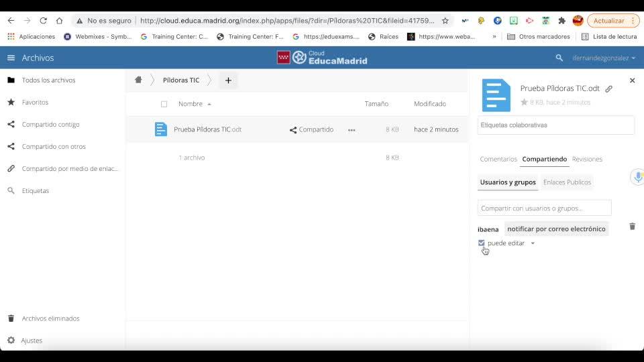Sort files by Nombre column arrow

(x=209, y=105)
